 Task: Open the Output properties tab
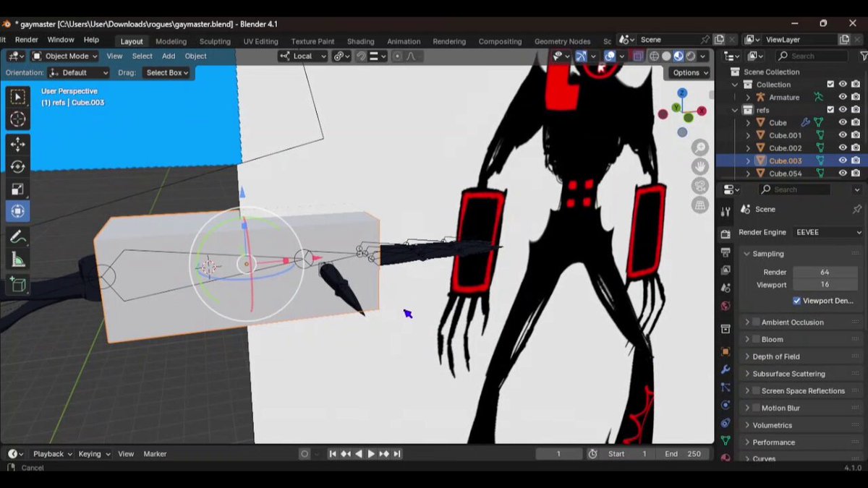[x=726, y=252]
